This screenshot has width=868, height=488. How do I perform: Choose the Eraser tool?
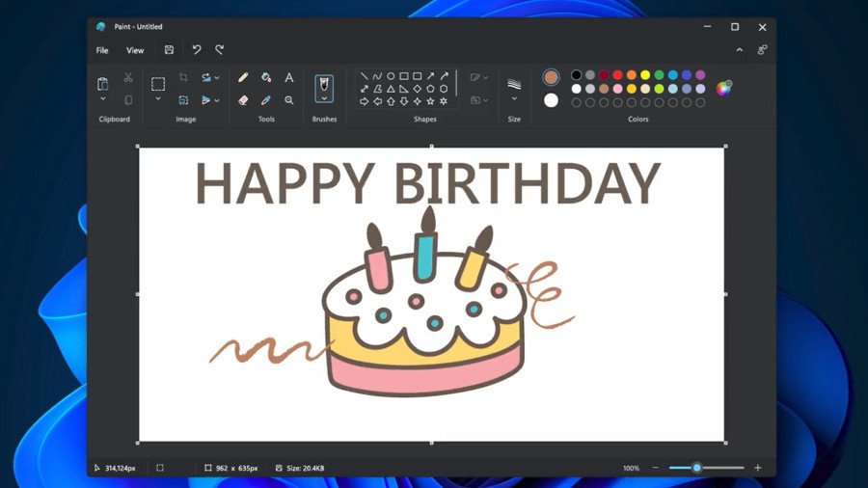(243, 99)
